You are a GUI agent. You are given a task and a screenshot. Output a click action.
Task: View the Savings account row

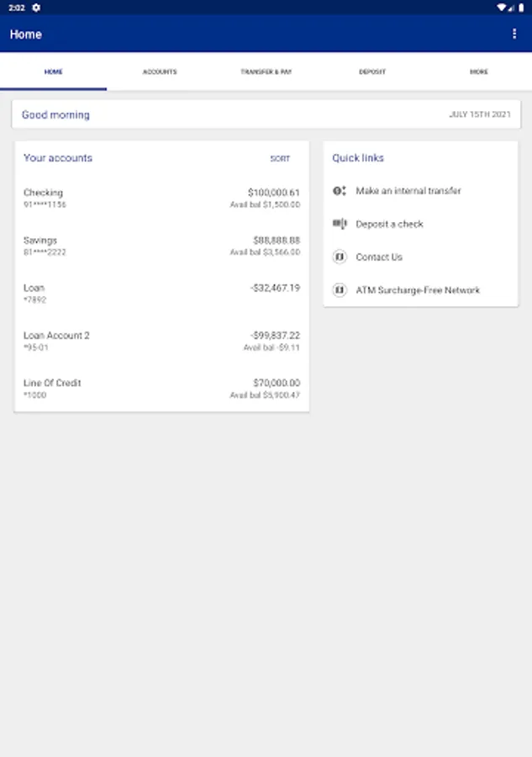click(x=161, y=246)
